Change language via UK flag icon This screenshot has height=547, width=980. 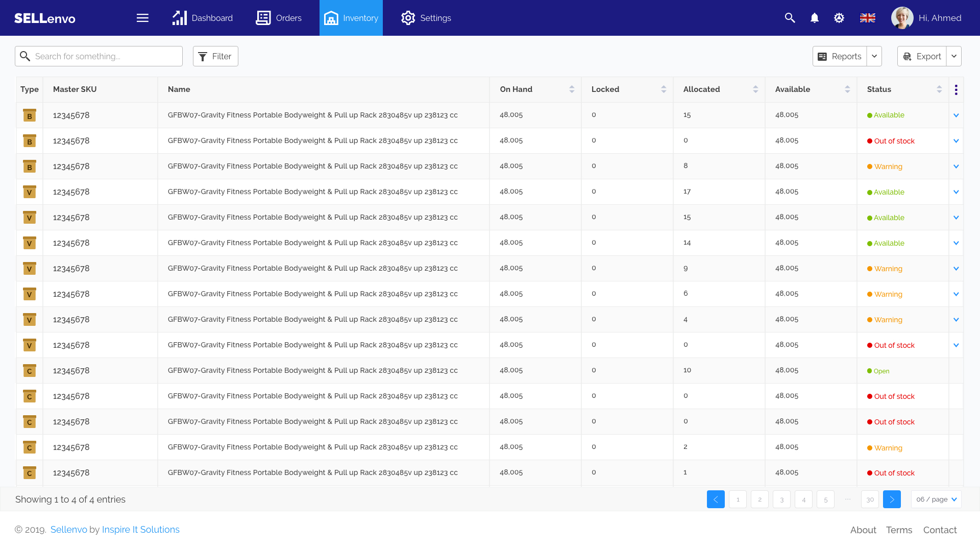[868, 18]
